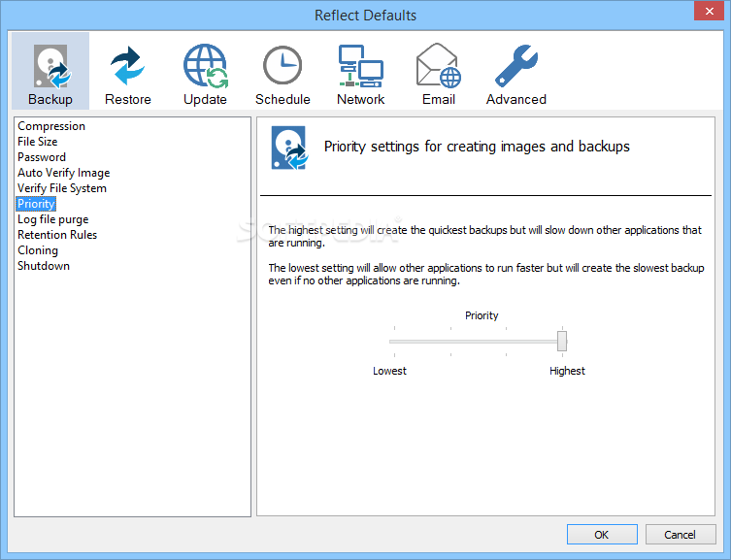731x560 pixels.
Task: Click the Priority slider thumb
Action: [x=562, y=341]
